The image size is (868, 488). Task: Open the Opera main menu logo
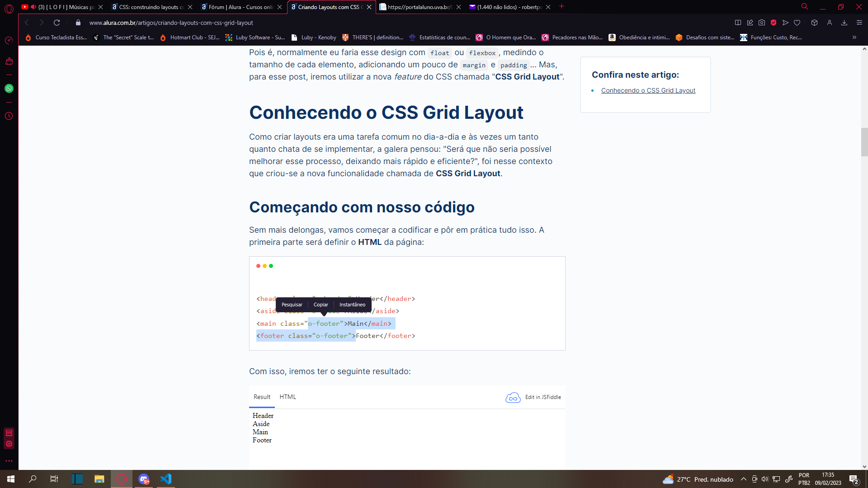click(x=9, y=9)
